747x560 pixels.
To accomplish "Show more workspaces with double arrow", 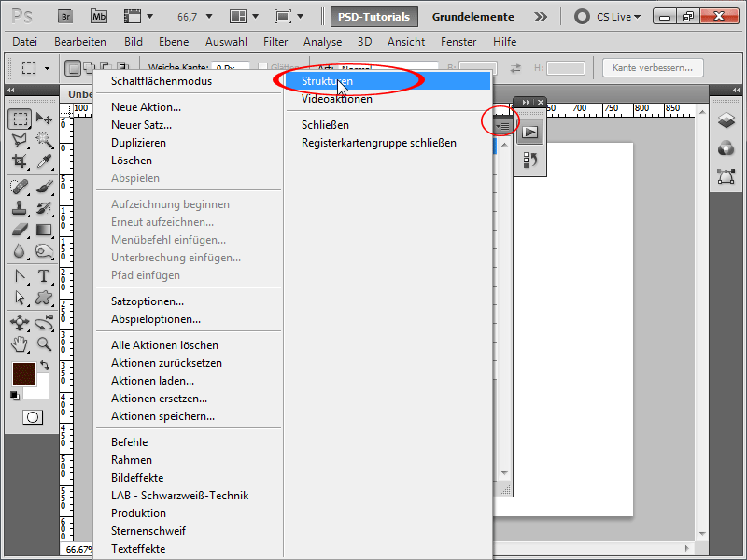I will point(541,17).
